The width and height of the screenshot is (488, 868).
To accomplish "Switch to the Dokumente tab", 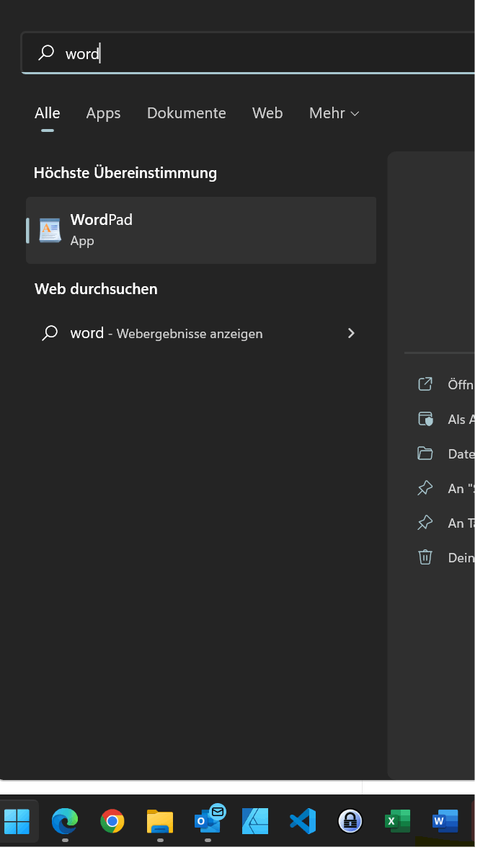I will pos(187,113).
